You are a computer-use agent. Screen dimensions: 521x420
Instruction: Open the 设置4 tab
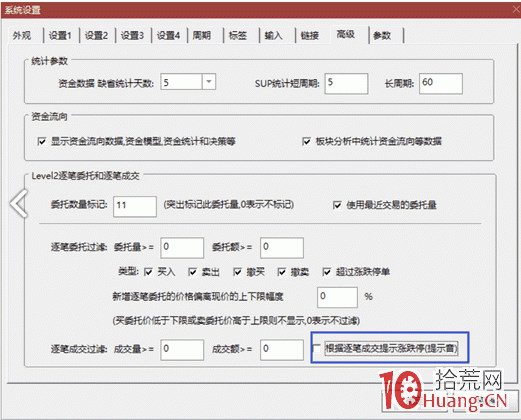pyautogui.click(x=169, y=35)
